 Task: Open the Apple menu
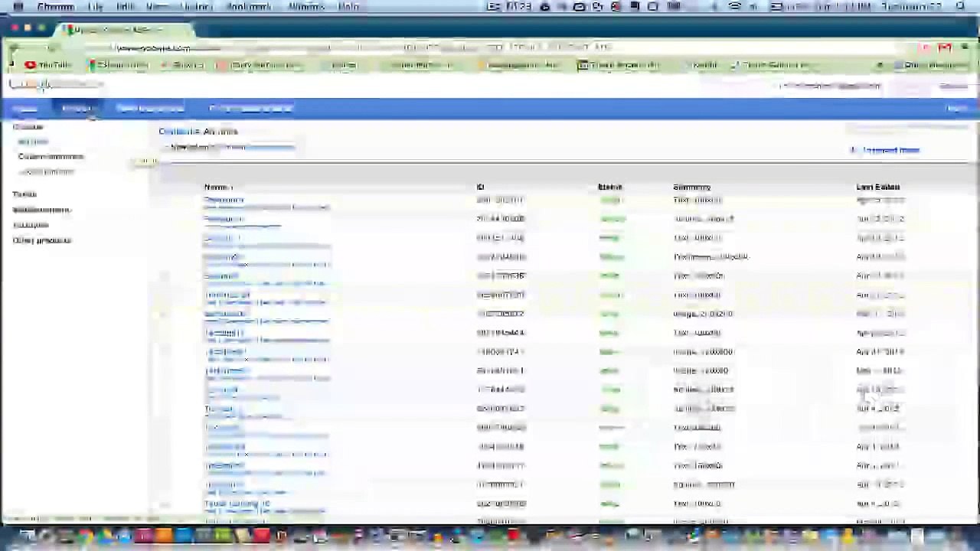(18, 6)
